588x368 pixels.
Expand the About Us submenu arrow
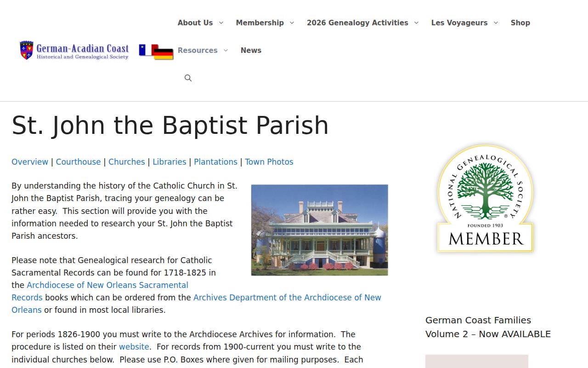[221, 23]
